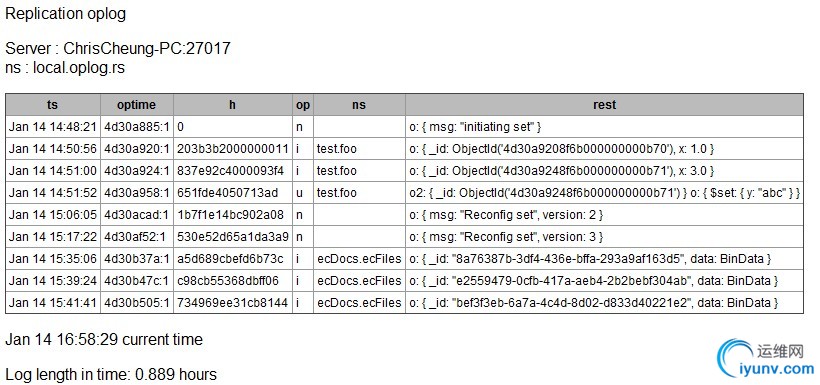Click the 'Replication oplog' heading
The image size is (820, 385).
pyautogui.click(x=65, y=14)
